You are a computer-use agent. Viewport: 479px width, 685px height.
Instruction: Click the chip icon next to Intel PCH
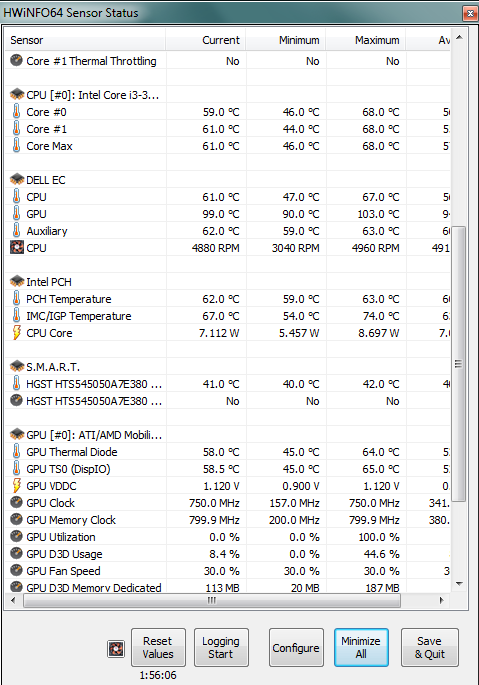point(17,281)
